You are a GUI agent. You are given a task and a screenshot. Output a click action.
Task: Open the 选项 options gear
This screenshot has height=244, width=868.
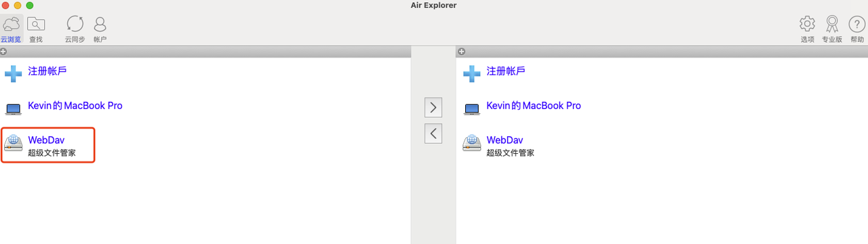click(807, 29)
